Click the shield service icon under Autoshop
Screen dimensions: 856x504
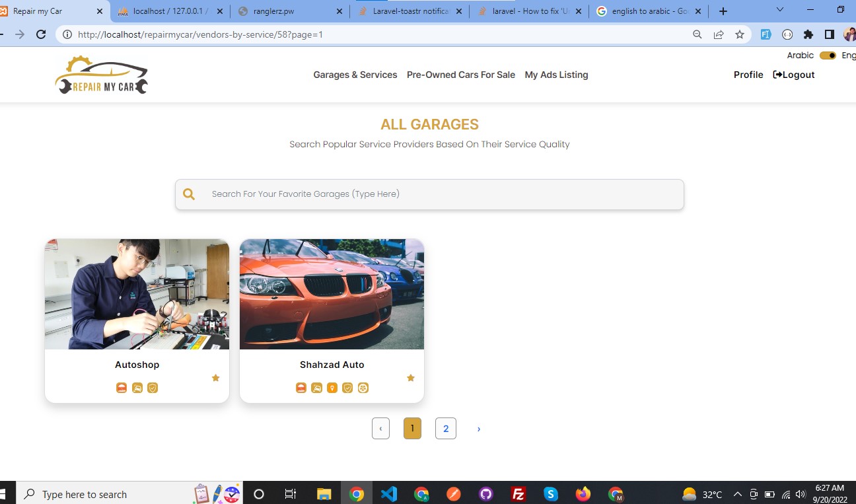[x=153, y=388]
